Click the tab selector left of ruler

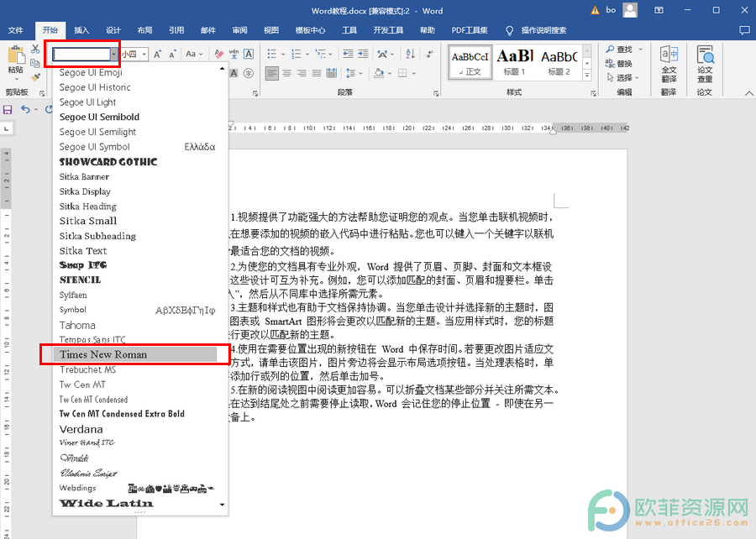point(7,128)
